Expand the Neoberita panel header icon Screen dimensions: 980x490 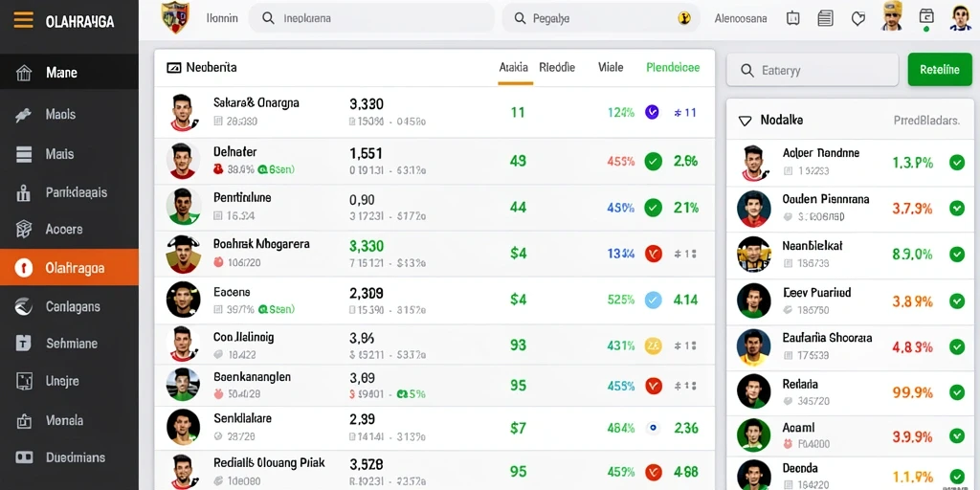(174, 68)
